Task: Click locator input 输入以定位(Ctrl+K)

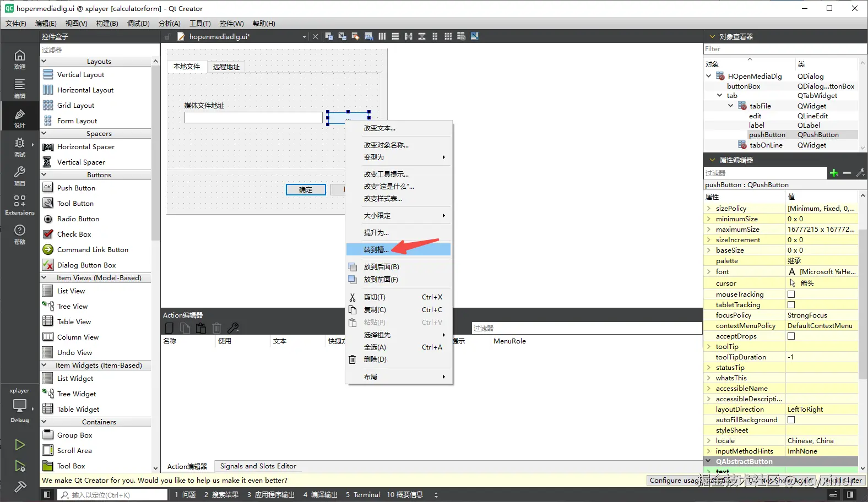Action: point(112,495)
